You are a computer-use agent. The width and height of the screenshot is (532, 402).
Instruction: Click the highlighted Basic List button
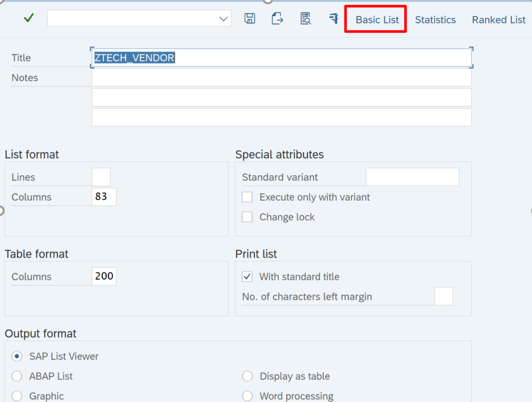click(x=375, y=19)
